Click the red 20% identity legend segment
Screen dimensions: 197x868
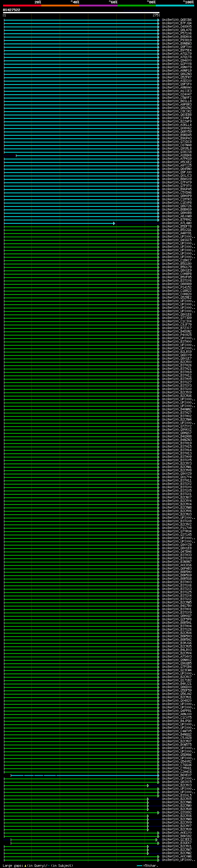[22, 6]
